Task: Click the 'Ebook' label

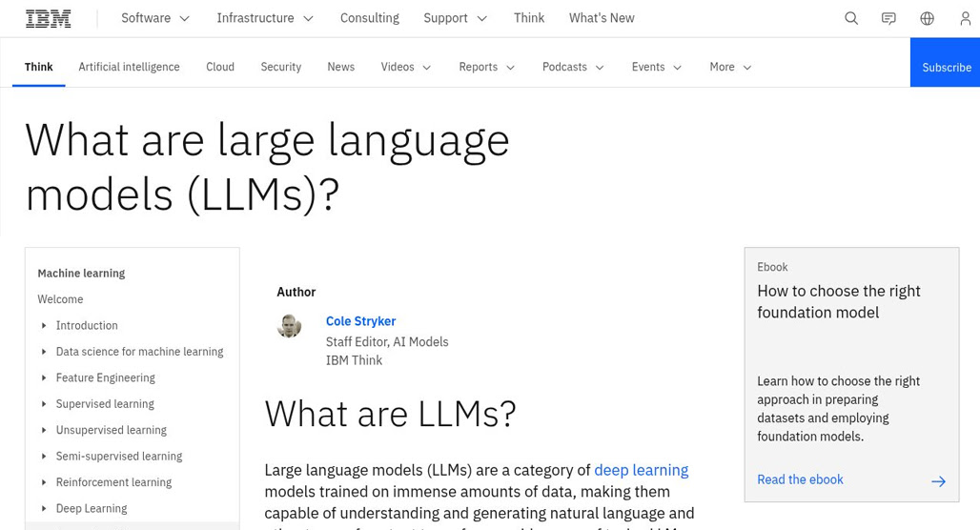Action: pyautogui.click(x=772, y=267)
